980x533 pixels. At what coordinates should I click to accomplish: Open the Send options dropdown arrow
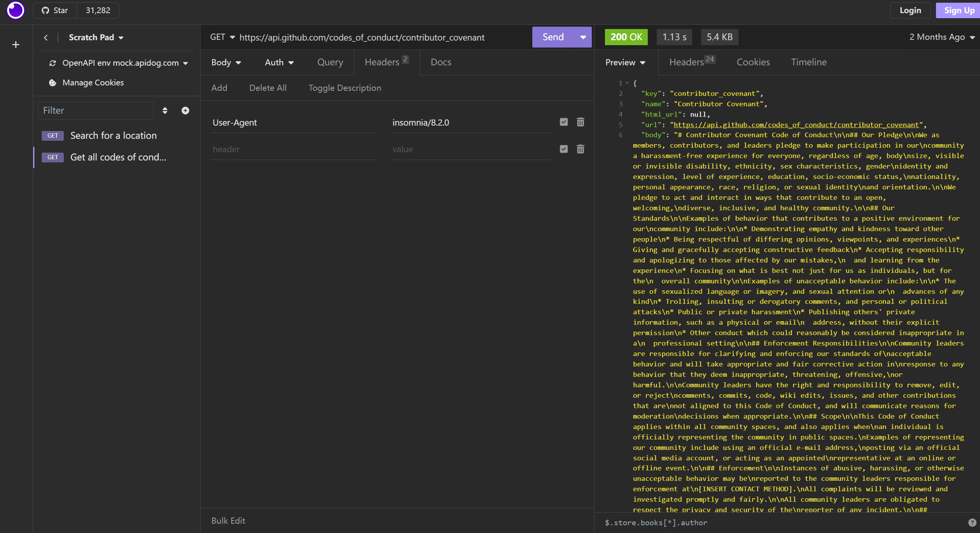[x=583, y=37]
